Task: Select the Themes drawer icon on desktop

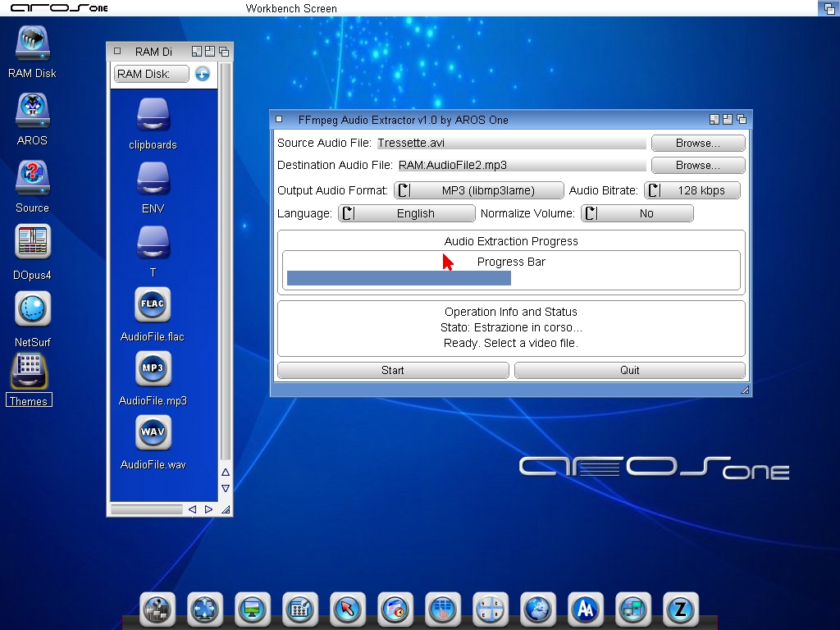Action: [29, 372]
